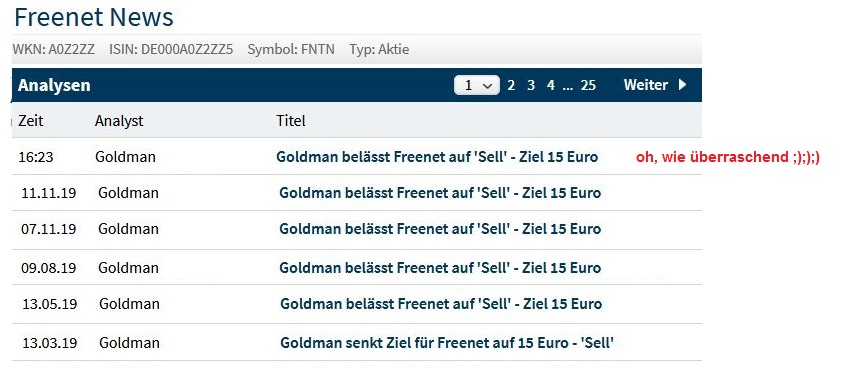Viewport: 844px width, 388px height.
Task: Go to page 2 of Analysen
Action: pos(511,85)
